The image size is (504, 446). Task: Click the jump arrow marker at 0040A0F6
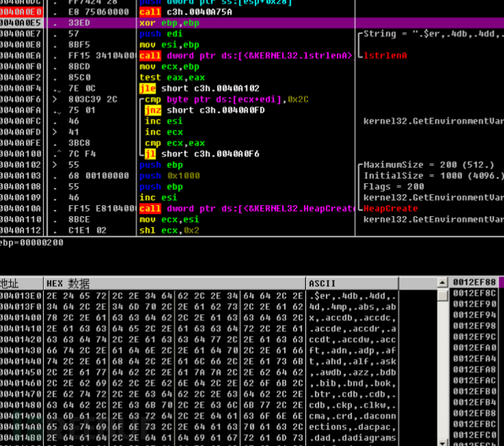click(50, 99)
